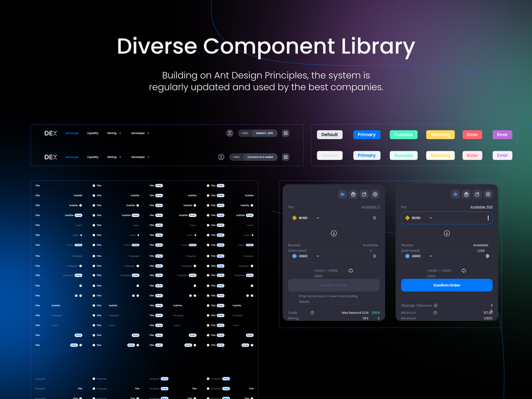
Task: Refresh the 1 BUSD rate in the disabled-order card
Action: [x=351, y=271]
